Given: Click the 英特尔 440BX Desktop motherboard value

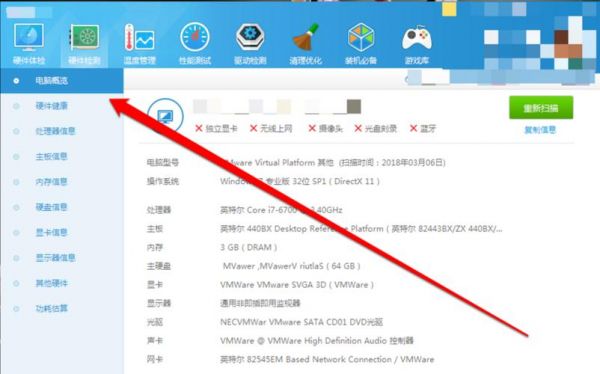Looking at the screenshot, I should pos(361,229).
